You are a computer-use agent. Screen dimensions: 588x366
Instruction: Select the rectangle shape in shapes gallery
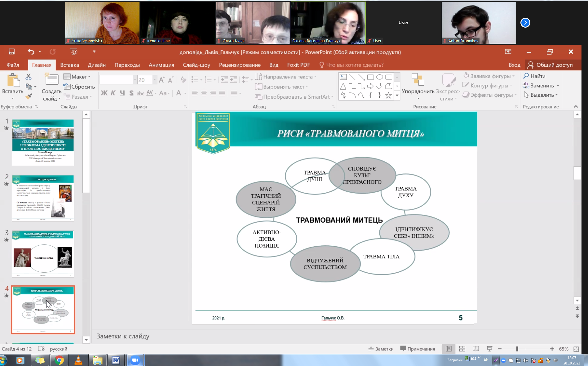click(370, 77)
